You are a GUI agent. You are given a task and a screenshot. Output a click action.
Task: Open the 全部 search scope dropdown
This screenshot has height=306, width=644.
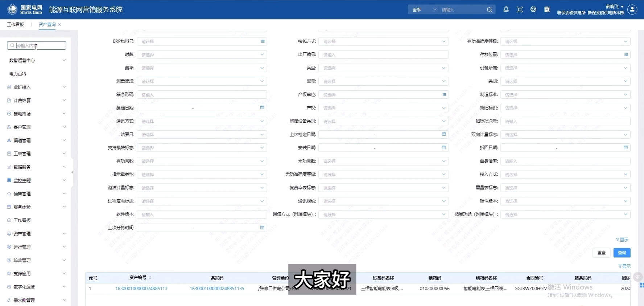(x=424, y=10)
